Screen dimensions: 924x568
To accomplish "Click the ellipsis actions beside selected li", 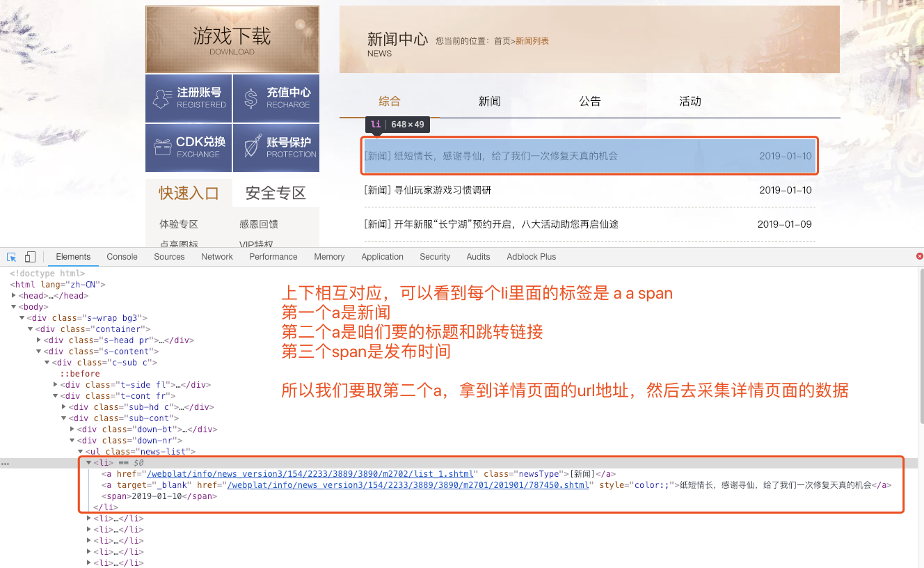I will (x=6, y=463).
